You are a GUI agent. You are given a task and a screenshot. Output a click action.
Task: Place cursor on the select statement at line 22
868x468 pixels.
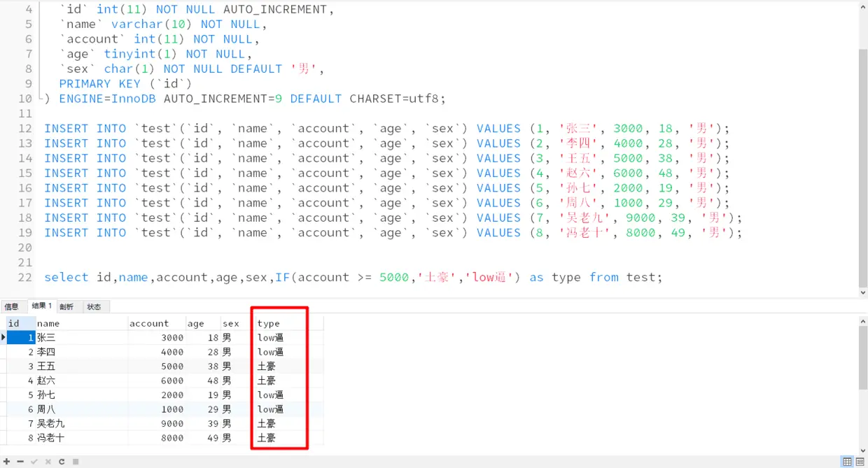coord(353,277)
